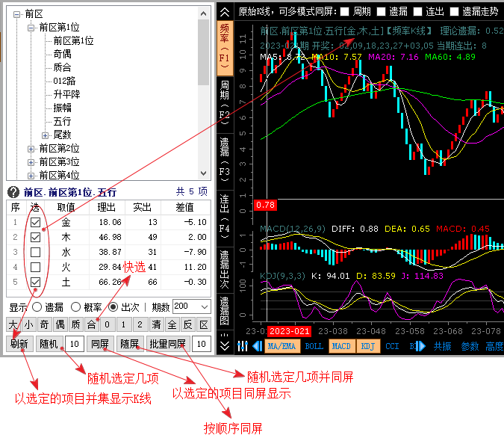Click the 反 invert selection button
This screenshot has width=504, height=441.
pyautogui.click(x=187, y=324)
